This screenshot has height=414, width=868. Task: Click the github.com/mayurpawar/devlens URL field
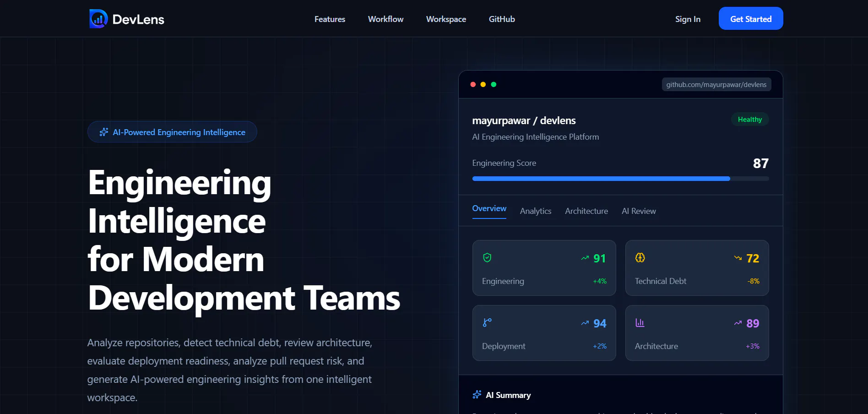(x=716, y=84)
